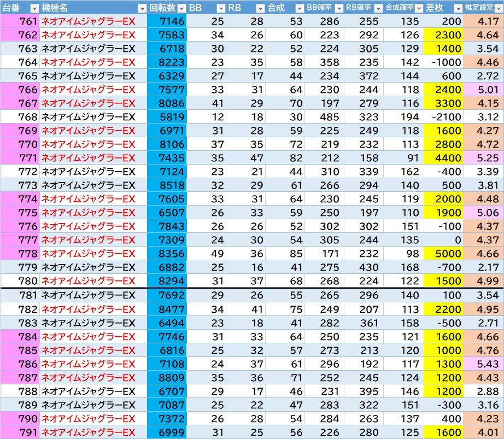This screenshot has width=504, height=439.
Task: Select machine number cell 791
Action: pyautogui.click(x=20, y=432)
